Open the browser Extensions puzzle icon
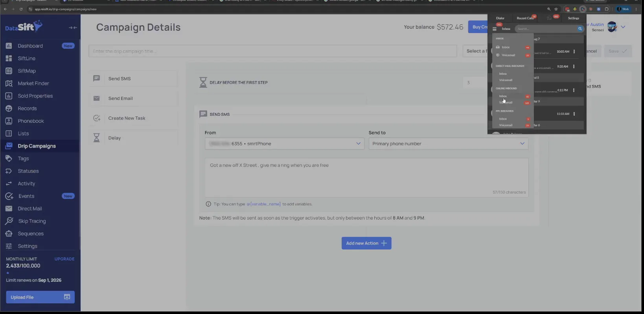Viewport: 644px width, 314px height. pyautogui.click(x=607, y=9)
